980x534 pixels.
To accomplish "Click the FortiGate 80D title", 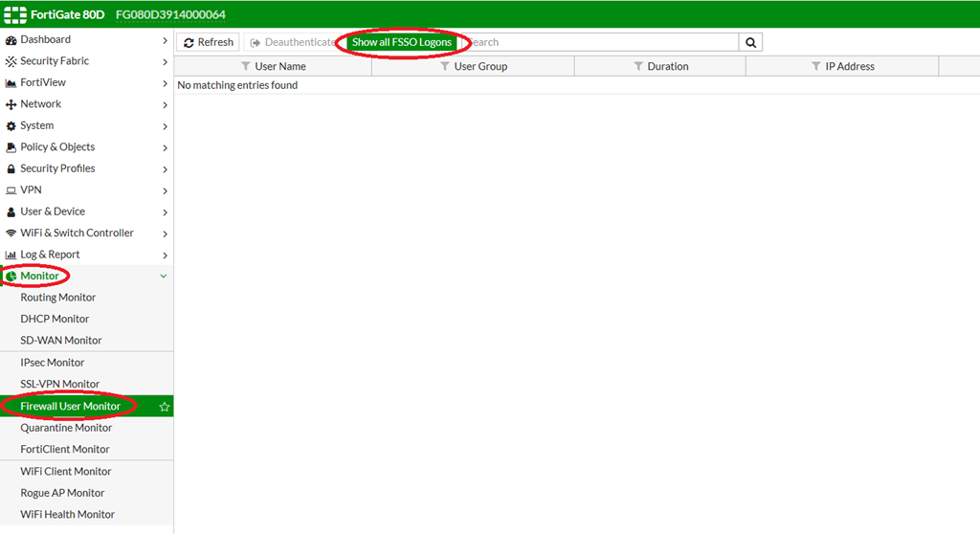I will tap(68, 14).
